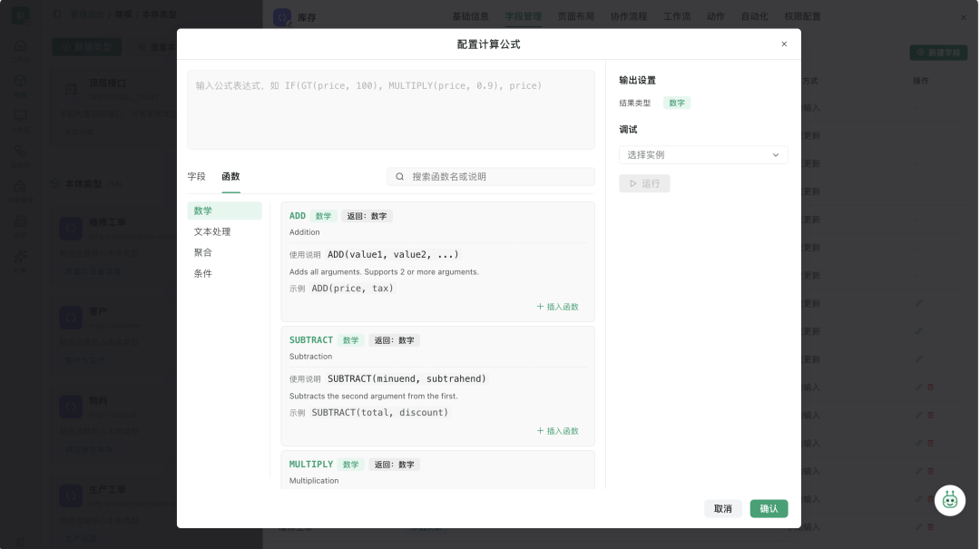
Task: Click the play icon on the 运行 button
Action: [x=633, y=183]
